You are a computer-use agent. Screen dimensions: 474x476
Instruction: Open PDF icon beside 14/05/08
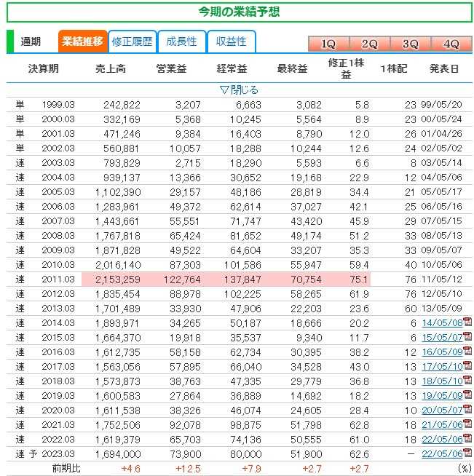pyautogui.click(x=467, y=322)
